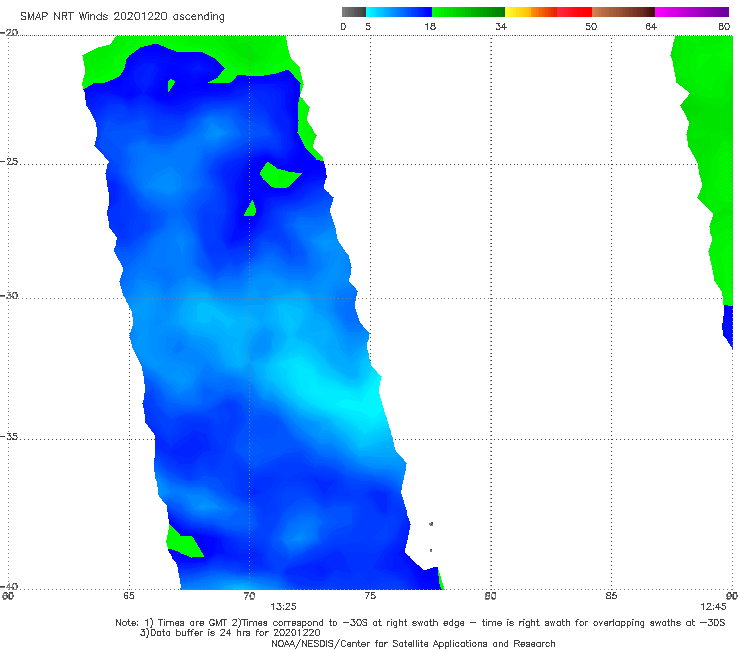Click the colorbar minimum label '0'

pos(343,27)
